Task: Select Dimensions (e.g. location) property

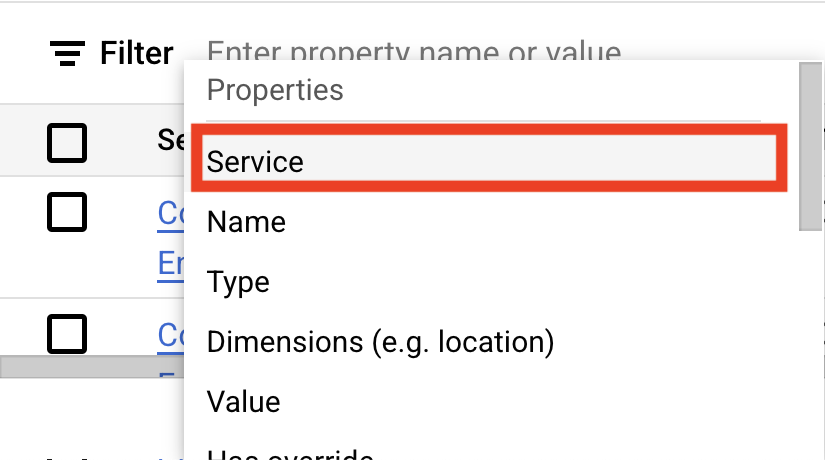Action: (x=380, y=342)
